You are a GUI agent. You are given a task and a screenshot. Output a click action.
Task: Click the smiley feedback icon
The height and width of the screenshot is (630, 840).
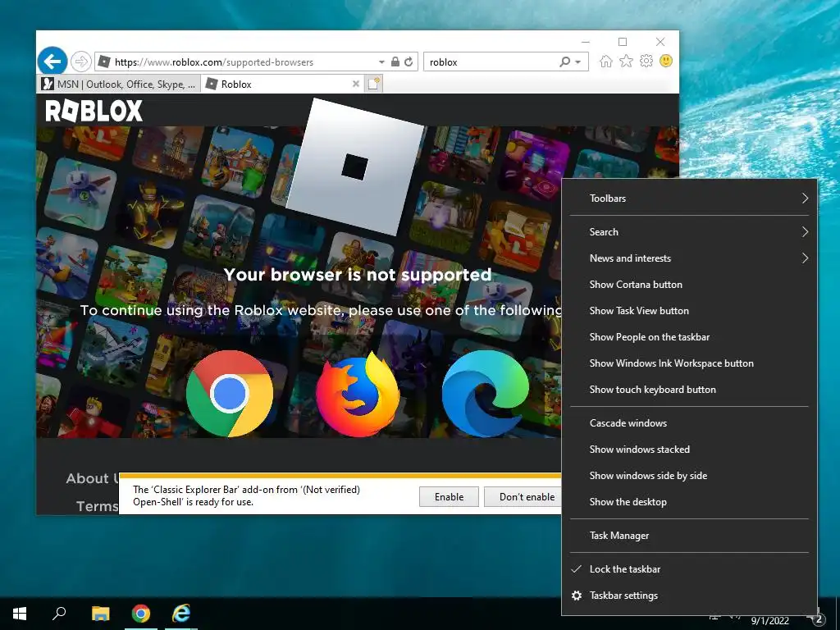tap(666, 61)
